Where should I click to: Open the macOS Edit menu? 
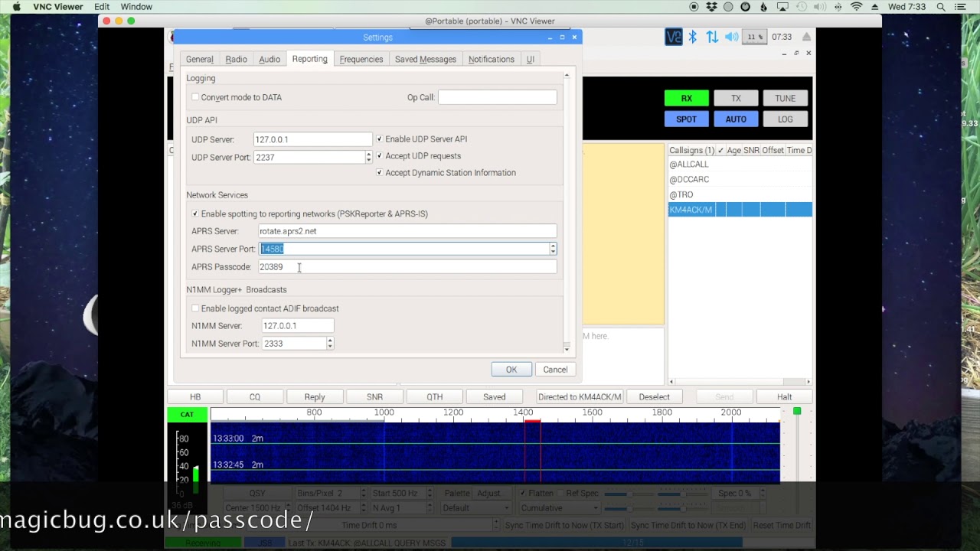(x=102, y=7)
